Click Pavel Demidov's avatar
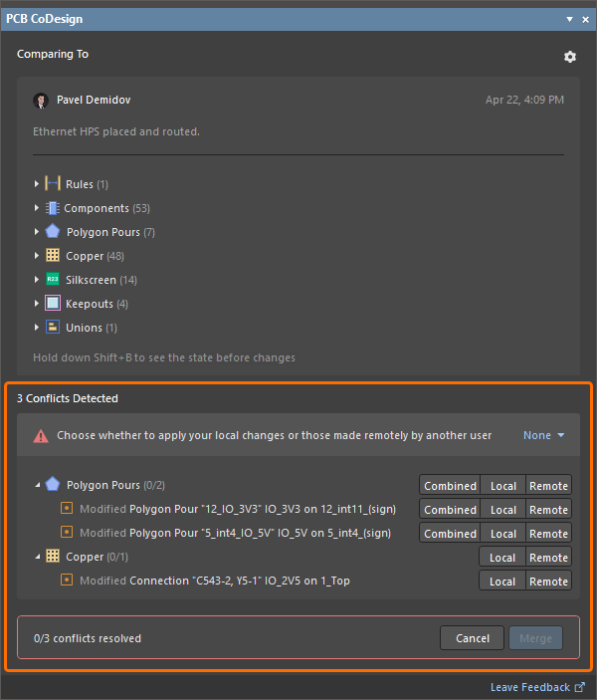 41,101
